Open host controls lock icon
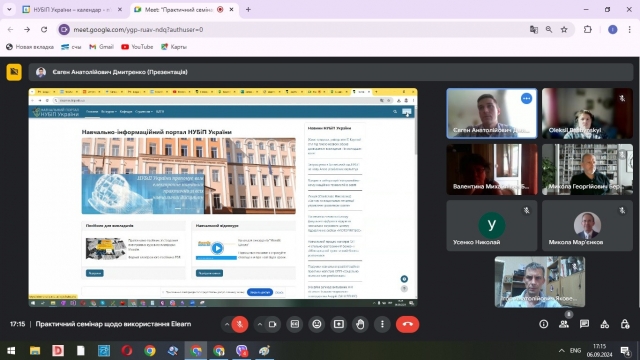The height and width of the screenshot is (360, 640). pos(625,324)
